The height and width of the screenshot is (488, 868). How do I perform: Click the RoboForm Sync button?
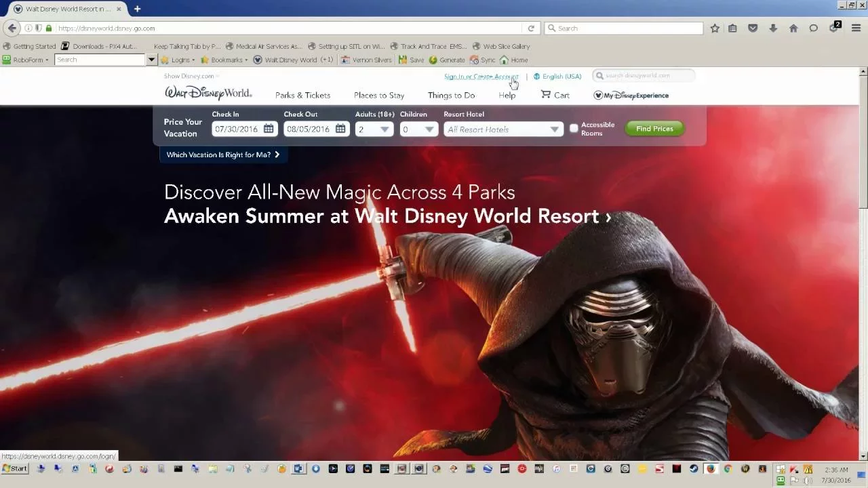[483, 60]
